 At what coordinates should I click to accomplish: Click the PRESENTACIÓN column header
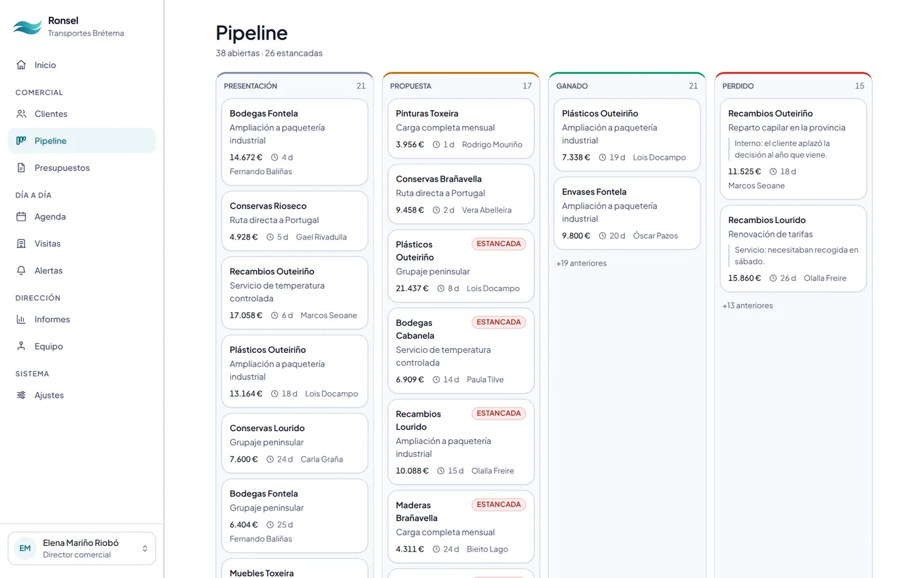(251, 86)
